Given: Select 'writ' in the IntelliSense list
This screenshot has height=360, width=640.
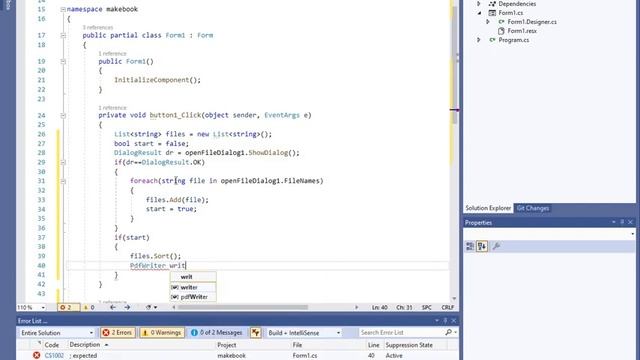Looking at the screenshot, I should point(193,277).
